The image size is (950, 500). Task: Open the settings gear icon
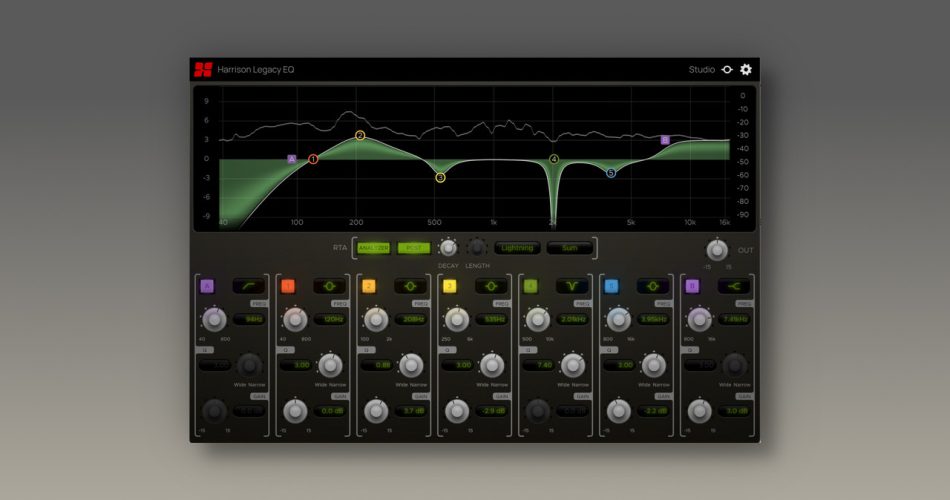[746, 70]
